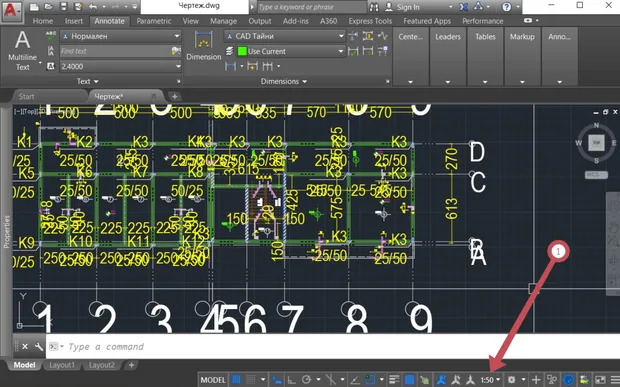This screenshot has height=387, width=620.
Task: Click the check spelling ABC icon
Action: (x=51, y=36)
